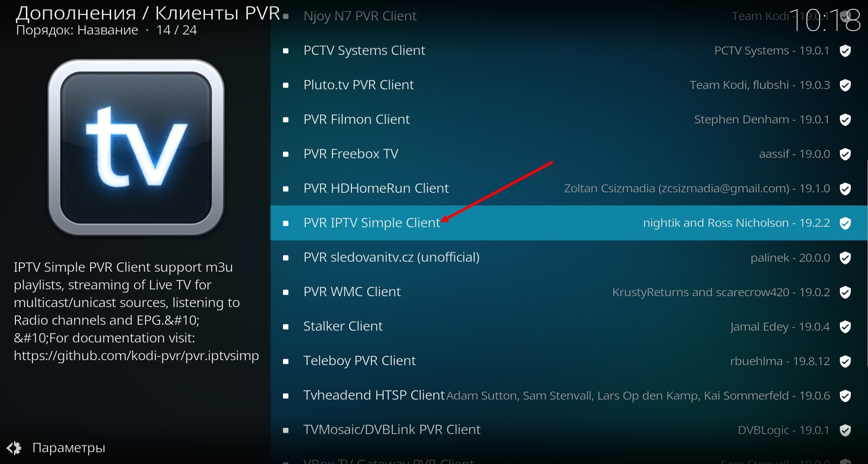Click the add-on description text with GitHub link
Screen dimensions: 868x464
(136, 311)
